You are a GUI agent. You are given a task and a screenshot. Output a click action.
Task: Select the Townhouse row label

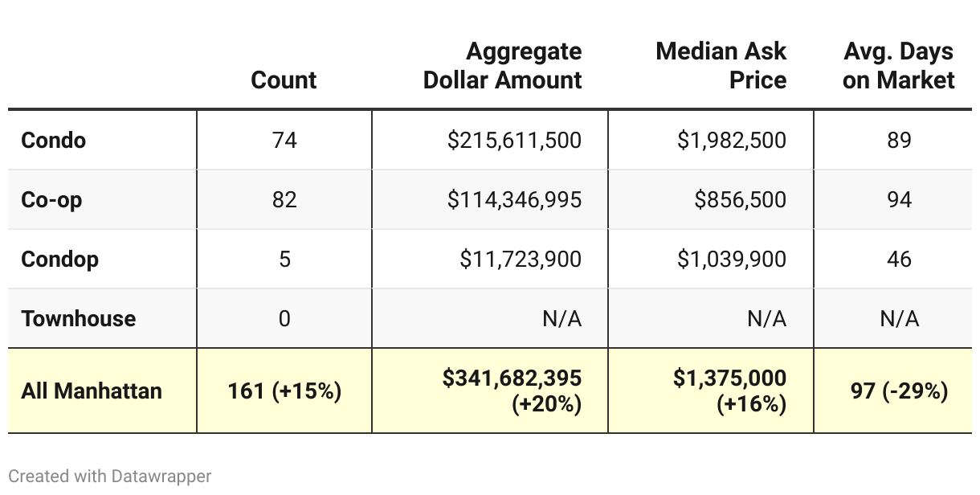pos(79,318)
